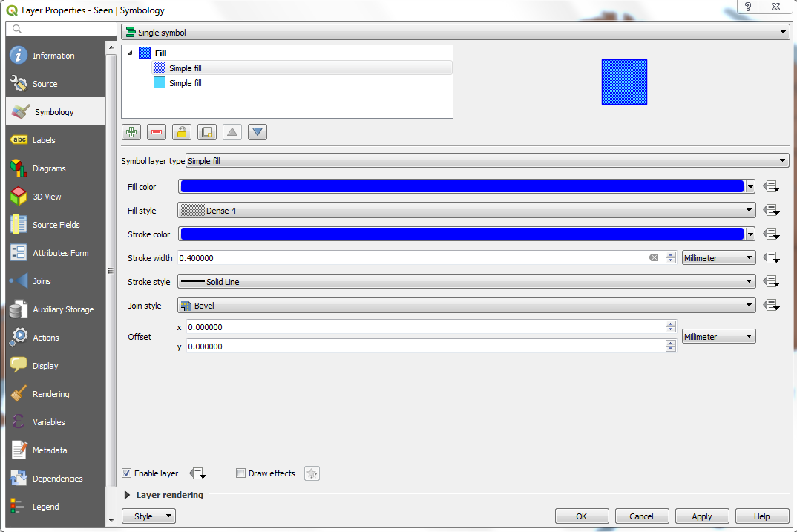Remove the selected symbol layer

(156, 131)
